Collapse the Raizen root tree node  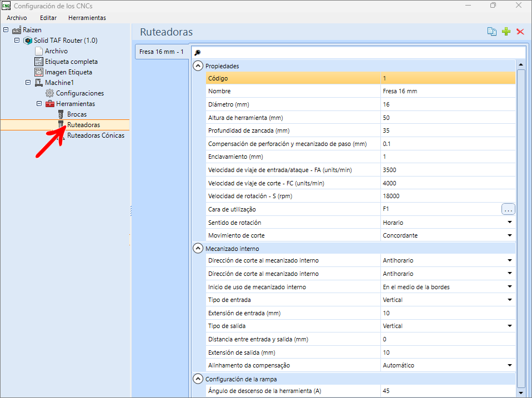pyautogui.click(x=6, y=30)
